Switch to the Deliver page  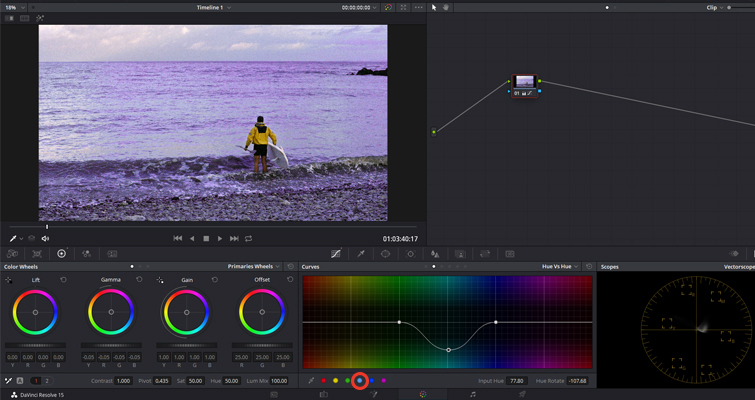(522, 395)
